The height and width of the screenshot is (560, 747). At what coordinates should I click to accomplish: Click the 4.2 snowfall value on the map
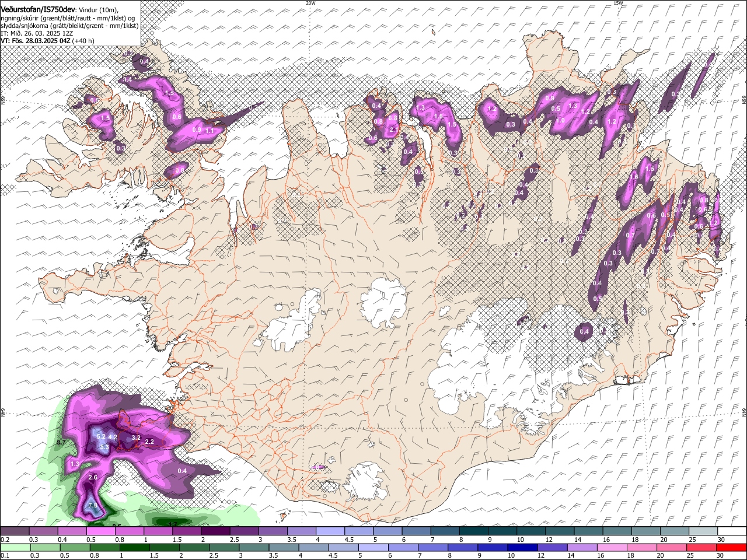(x=113, y=436)
